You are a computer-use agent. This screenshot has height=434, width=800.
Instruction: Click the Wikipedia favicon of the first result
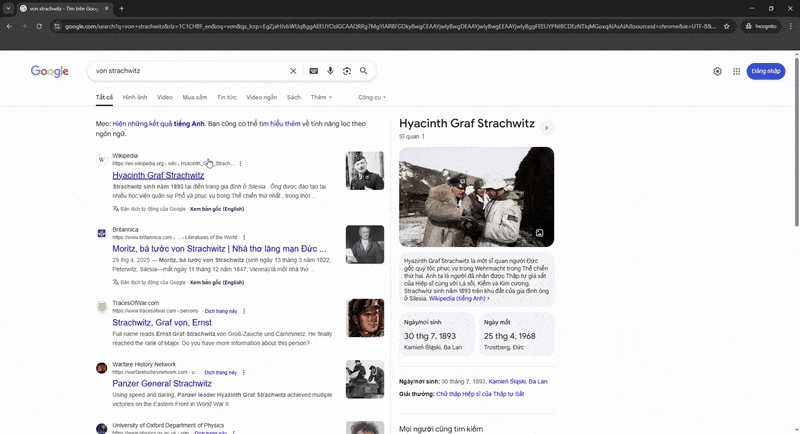coord(102,160)
